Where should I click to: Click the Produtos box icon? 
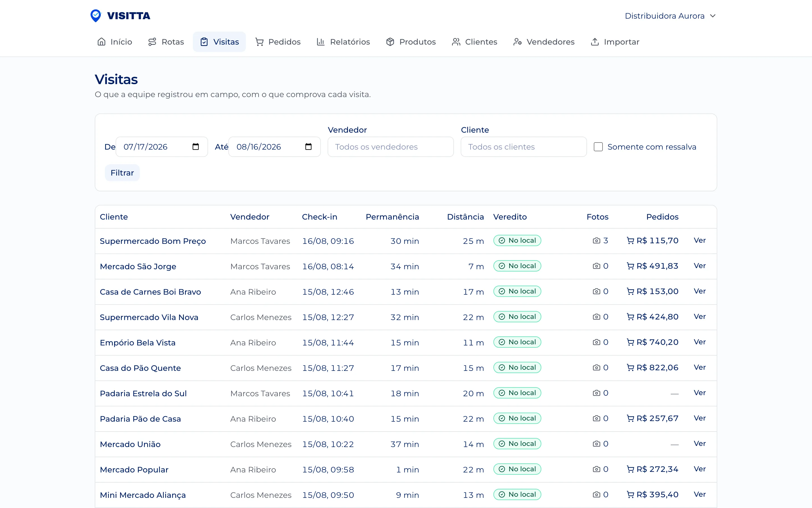pyautogui.click(x=390, y=42)
